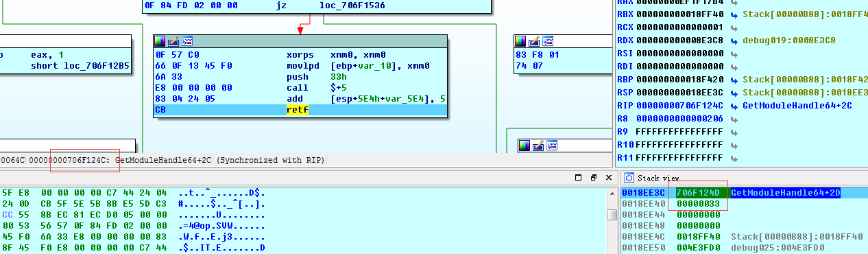Screen dimensions: 868x254
Task: Select RSP value 000000000018EE3C
Action: 681,93
